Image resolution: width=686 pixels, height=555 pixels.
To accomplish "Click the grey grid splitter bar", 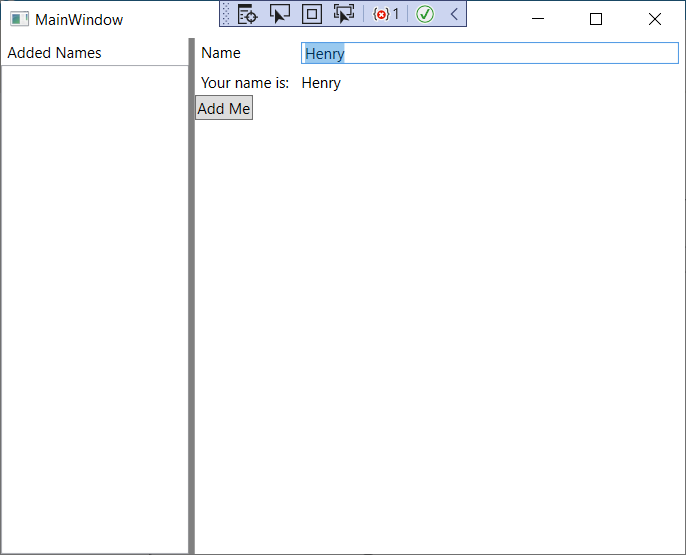I will 192,296.
